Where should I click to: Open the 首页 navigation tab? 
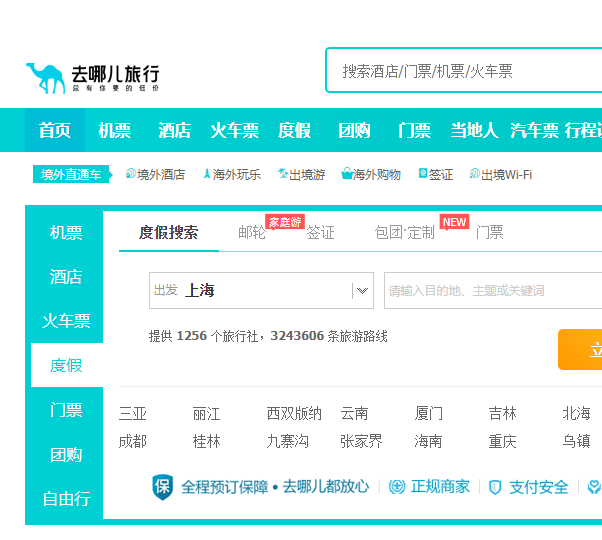[x=55, y=130]
